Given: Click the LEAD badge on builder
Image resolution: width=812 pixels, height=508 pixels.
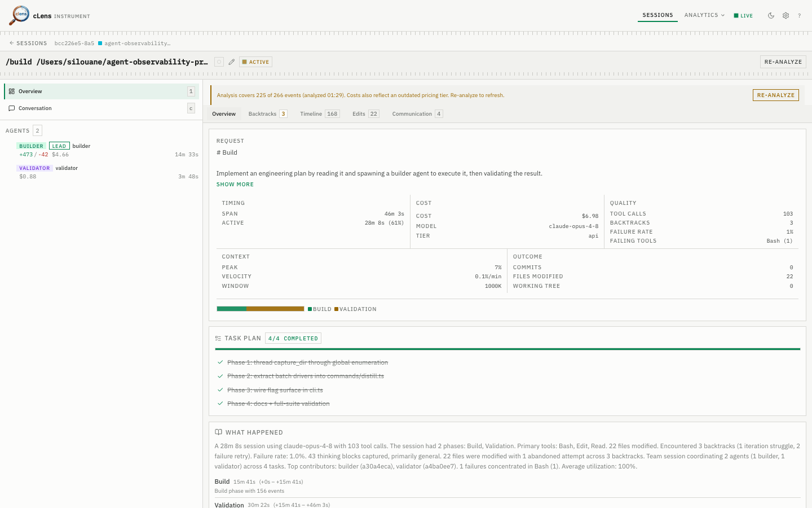Looking at the screenshot, I should coord(59,146).
